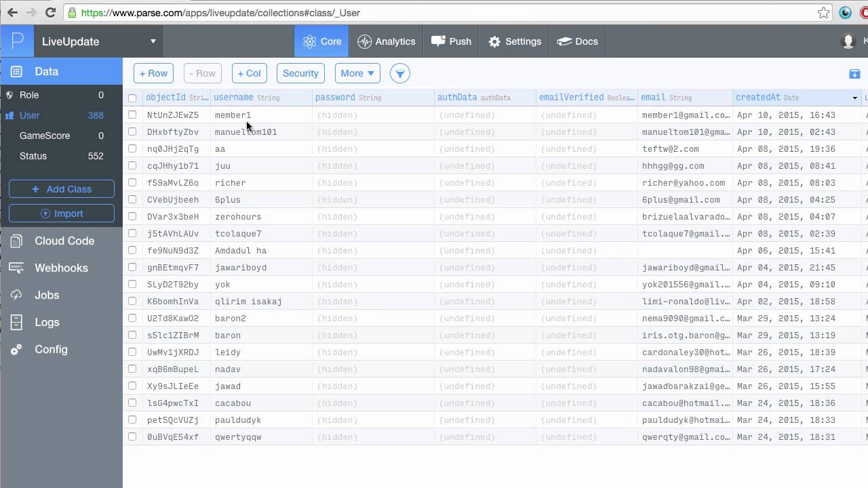This screenshot has width=868, height=488.
Task: Tick the checkbox for Amdadul ha
Action: point(132,250)
